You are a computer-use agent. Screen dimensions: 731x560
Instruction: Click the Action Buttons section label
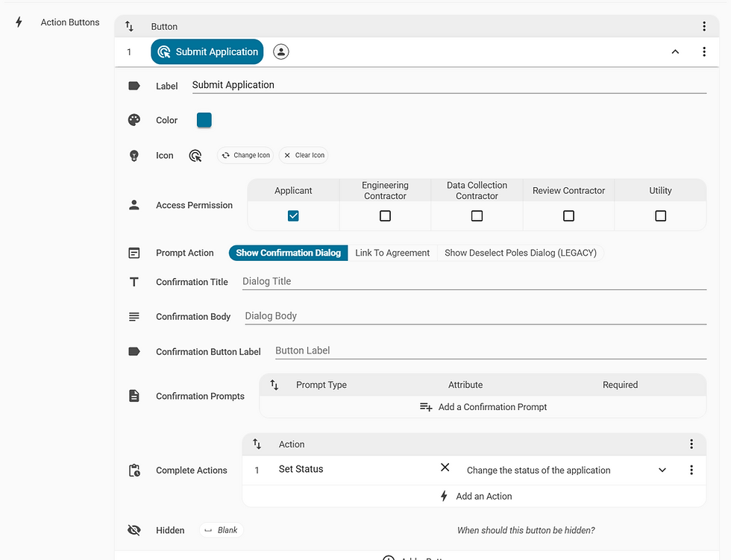[x=70, y=22]
